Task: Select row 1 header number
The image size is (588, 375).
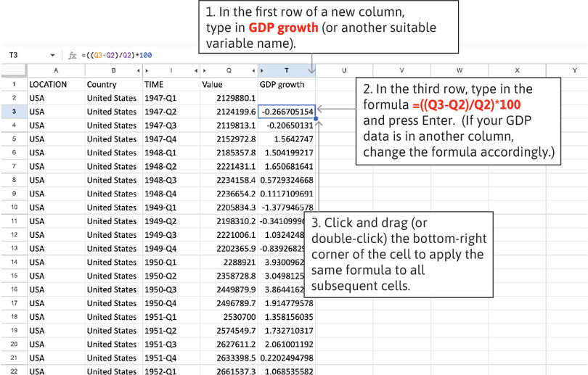Action: point(14,84)
